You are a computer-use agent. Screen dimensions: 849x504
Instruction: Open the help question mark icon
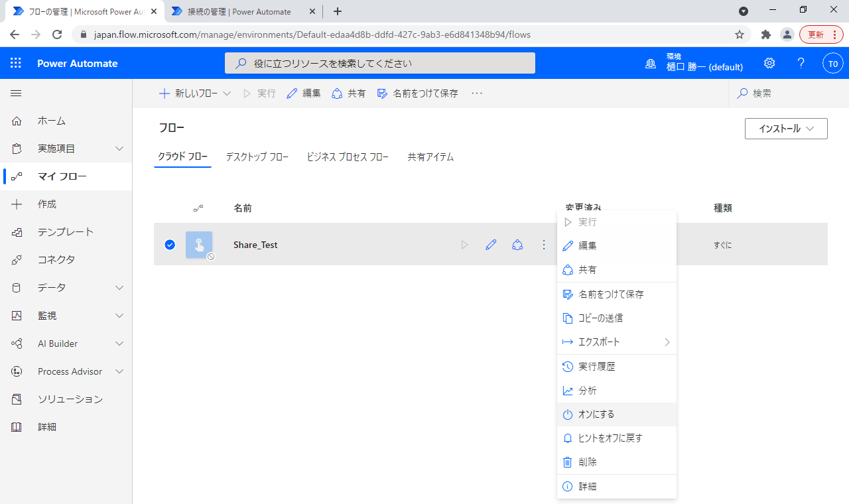(x=801, y=63)
